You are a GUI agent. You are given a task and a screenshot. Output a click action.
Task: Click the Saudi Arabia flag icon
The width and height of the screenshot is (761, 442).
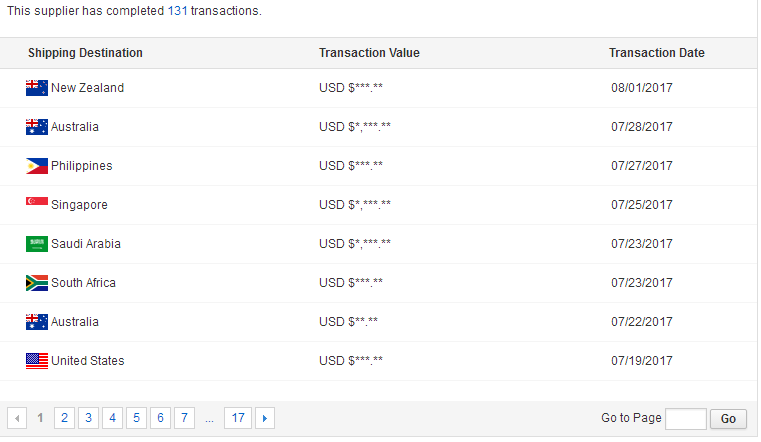(x=37, y=244)
